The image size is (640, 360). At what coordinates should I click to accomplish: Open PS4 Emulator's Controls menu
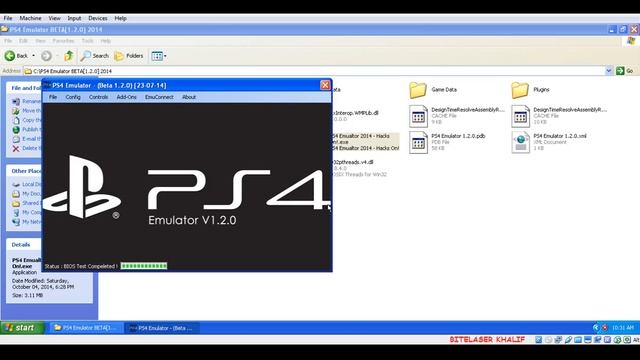coord(98,97)
